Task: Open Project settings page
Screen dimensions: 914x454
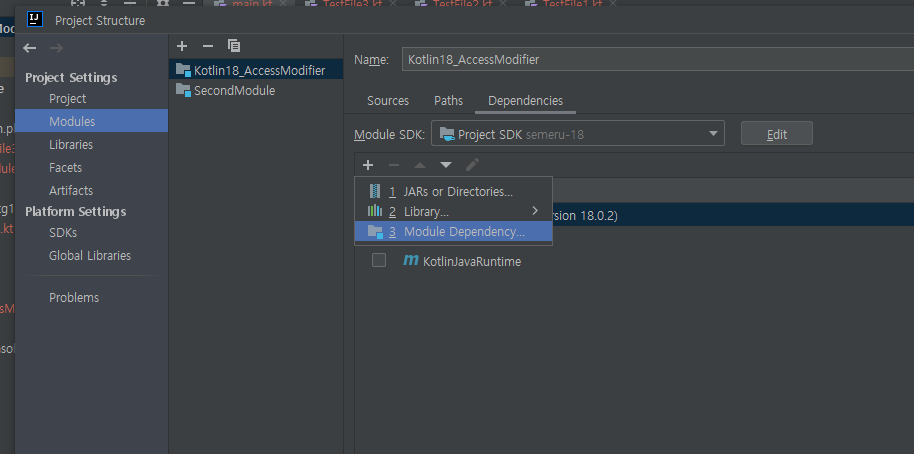Action: [x=68, y=99]
